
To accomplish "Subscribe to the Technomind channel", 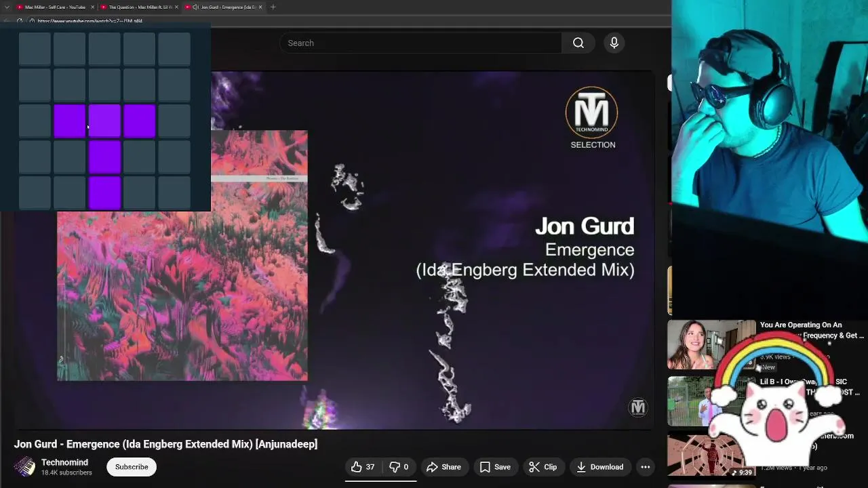I will click(x=132, y=467).
